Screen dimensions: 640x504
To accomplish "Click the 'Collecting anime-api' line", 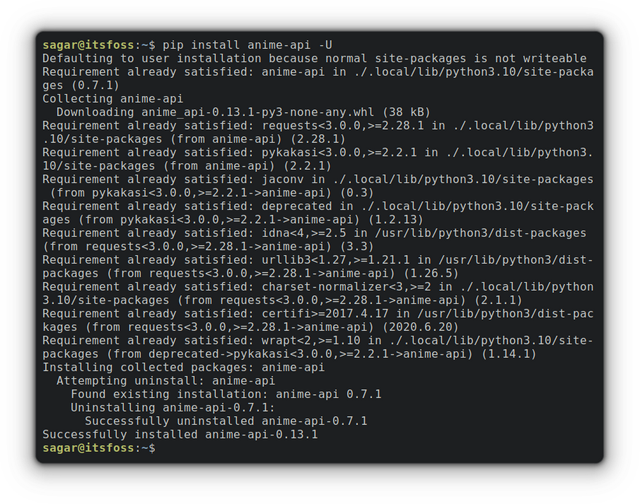I will pos(113,99).
